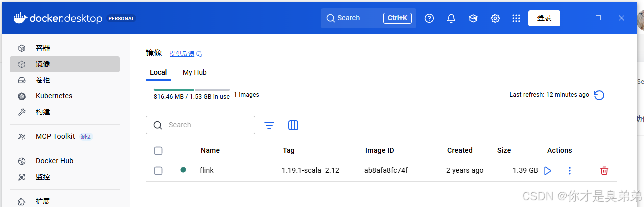This screenshot has height=207, width=644.
Task: Sort by the Size column header
Action: point(504,150)
